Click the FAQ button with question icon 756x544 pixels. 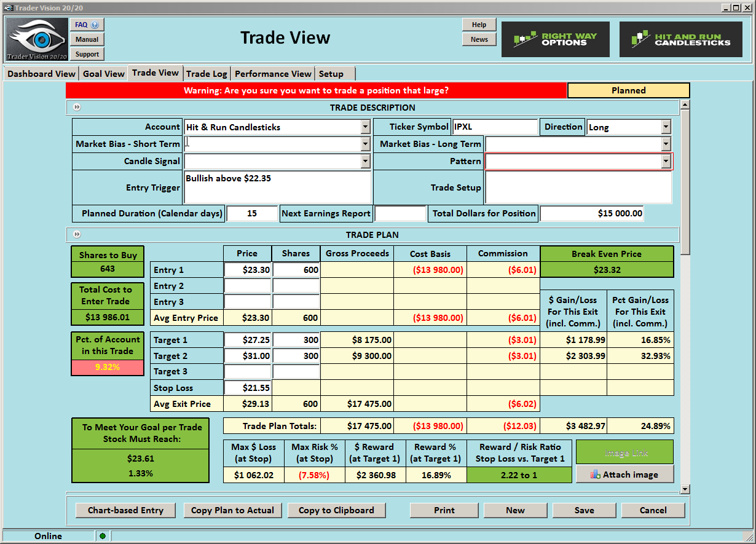[x=87, y=25]
